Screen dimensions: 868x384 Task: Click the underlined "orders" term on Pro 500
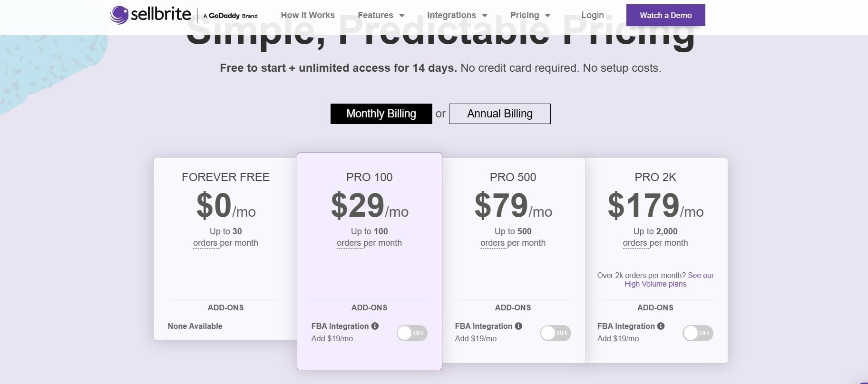click(494, 242)
